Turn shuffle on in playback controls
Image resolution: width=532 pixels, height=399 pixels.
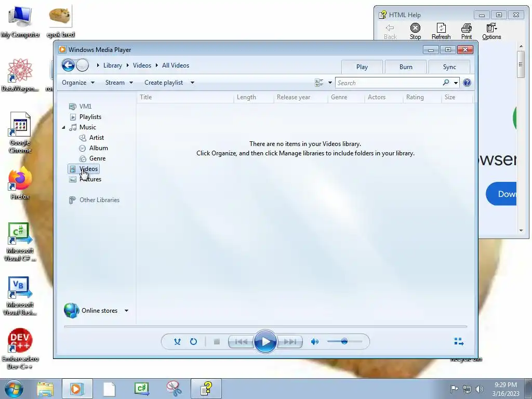click(x=177, y=342)
